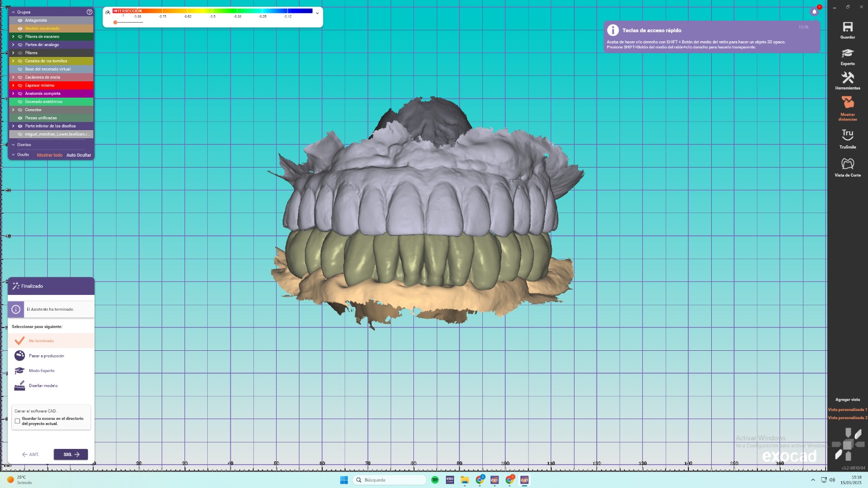Choose the Diseñar modelo step

coord(43,386)
